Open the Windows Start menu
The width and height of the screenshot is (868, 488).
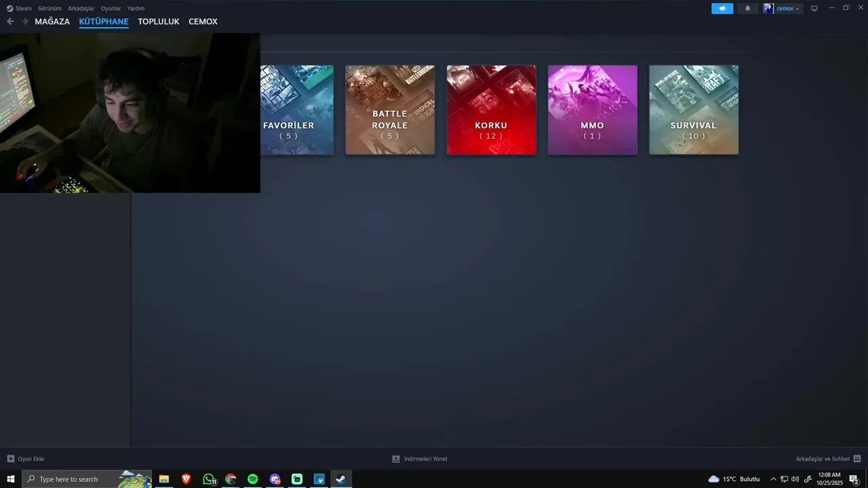11,479
